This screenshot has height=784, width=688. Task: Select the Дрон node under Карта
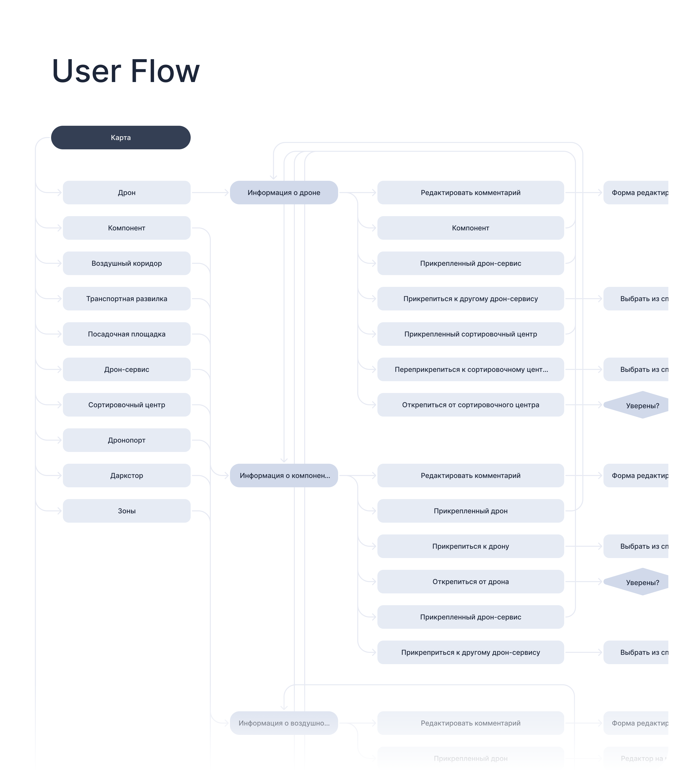pos(127,193)
